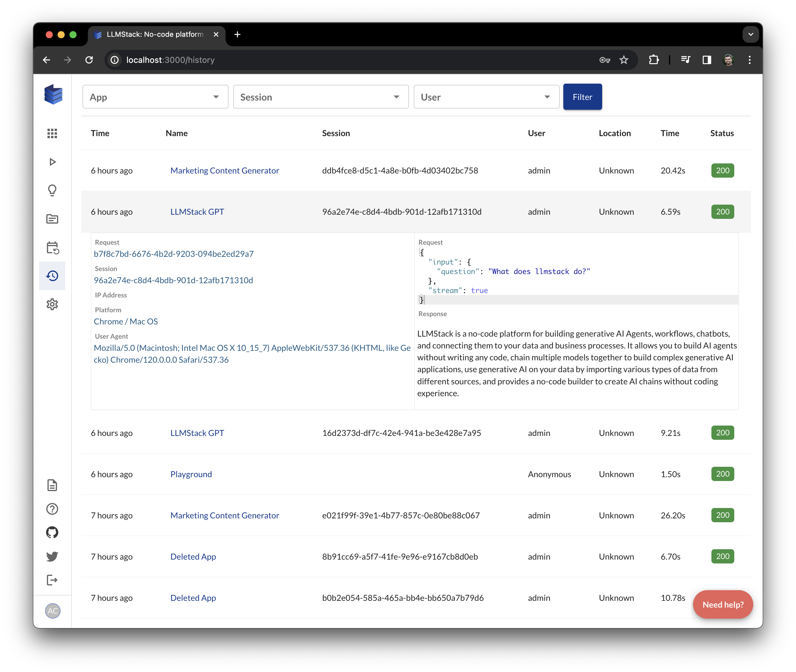
Task: Open the apps grid icon in sidebar
Action: click(x=52, y=133)
